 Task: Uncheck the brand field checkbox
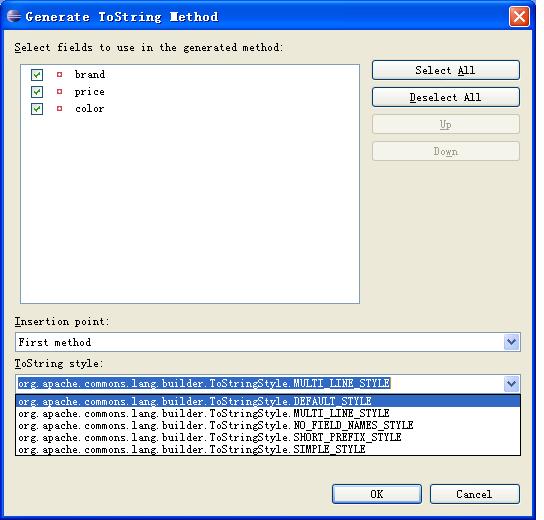(x=37, y=75)
